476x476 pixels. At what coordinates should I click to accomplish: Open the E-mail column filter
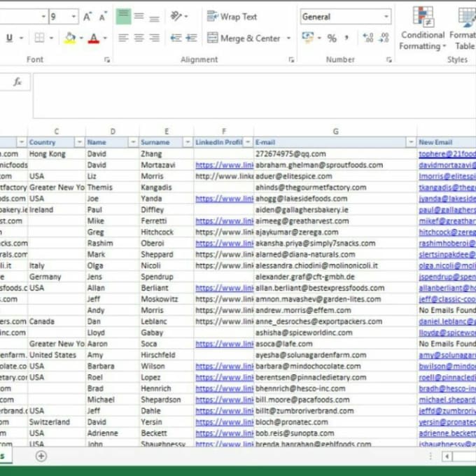[x=411, y=142]
